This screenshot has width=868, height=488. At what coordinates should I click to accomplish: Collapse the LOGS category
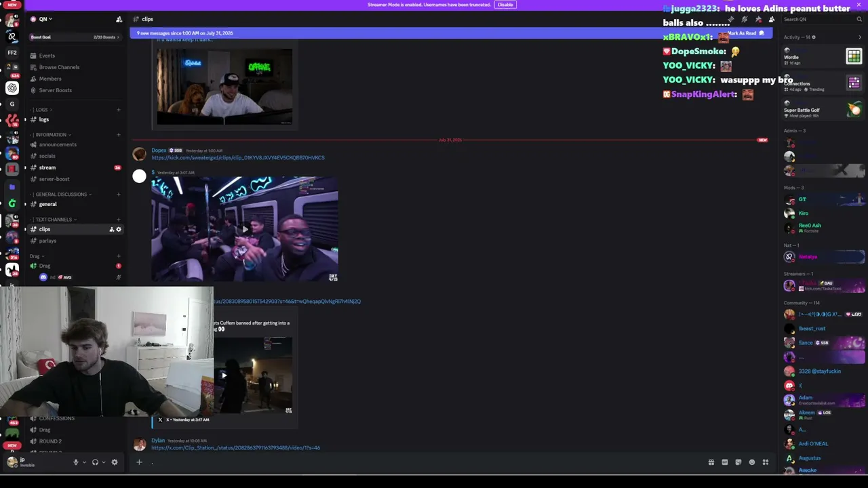tap(41, 110)
